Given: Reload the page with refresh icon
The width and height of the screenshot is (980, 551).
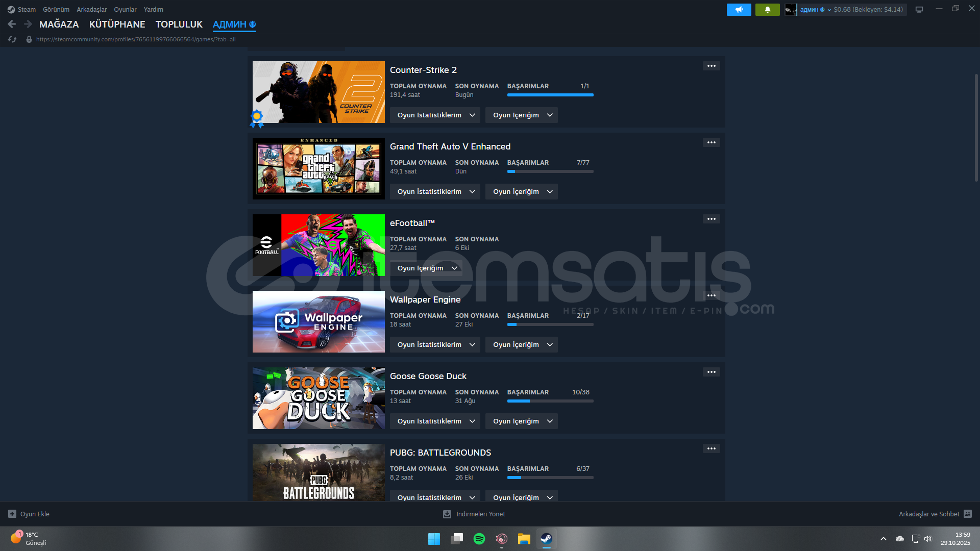Looking at the screenshot, I should (12, 39).
